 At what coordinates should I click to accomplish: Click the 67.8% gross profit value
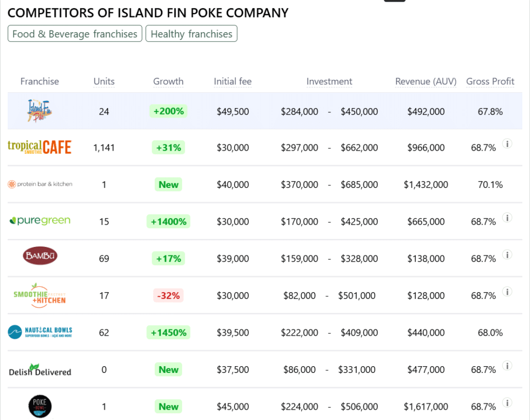coord(490,111)
